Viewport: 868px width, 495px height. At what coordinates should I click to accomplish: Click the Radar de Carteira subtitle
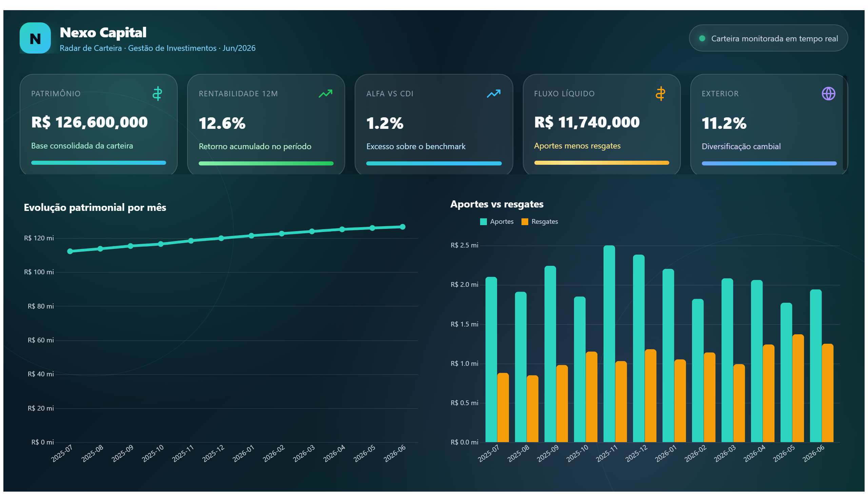pyautogui.click(x=157, y=48)
